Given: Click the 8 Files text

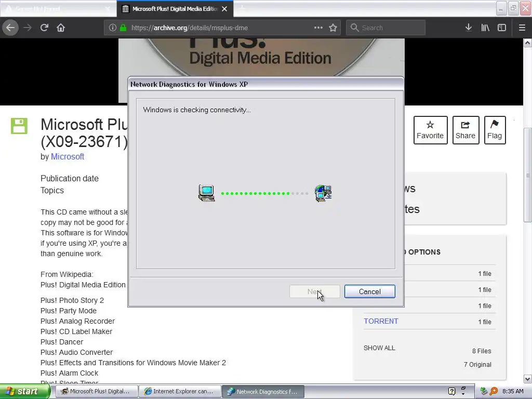Looking at the screenshot, I should click(x=482, y=351).
